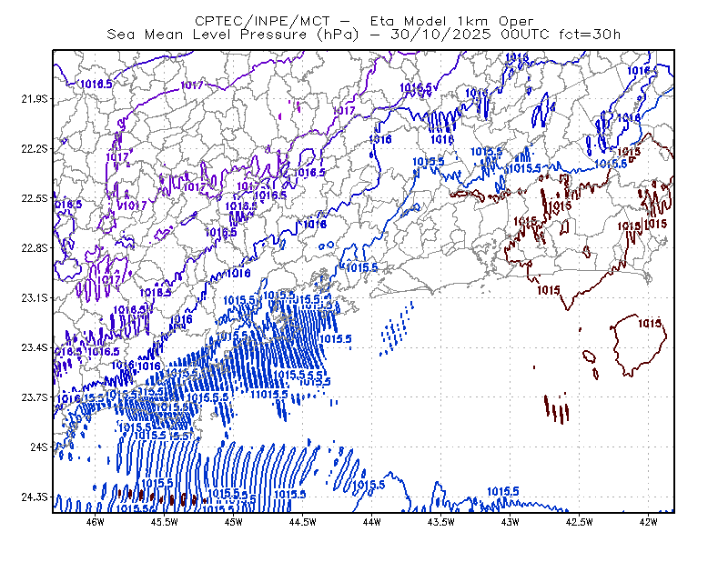The width and height of the screenshot is (728, 562).
Task: Click the 23.4S latitude axis label
Action: coord(35,347)
